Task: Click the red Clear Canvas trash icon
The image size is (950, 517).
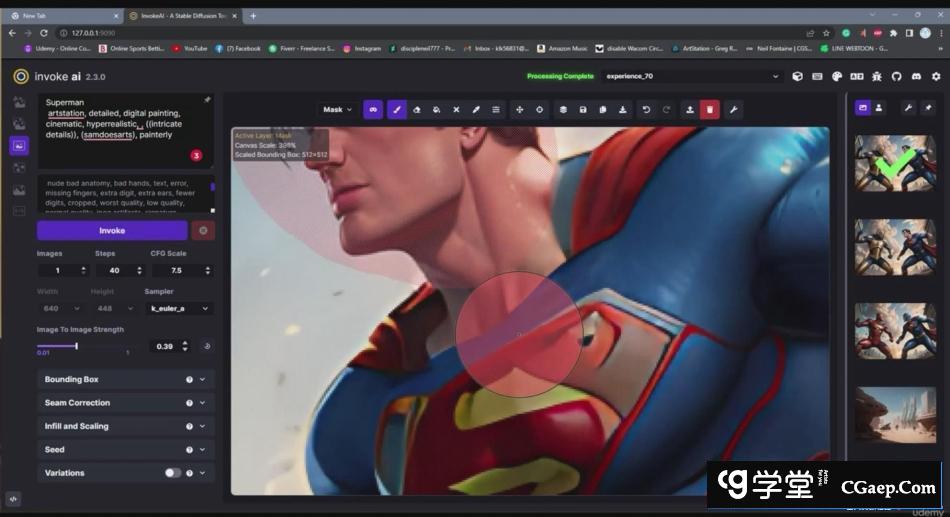Action: pyautogui.click(x=710, y=110)
